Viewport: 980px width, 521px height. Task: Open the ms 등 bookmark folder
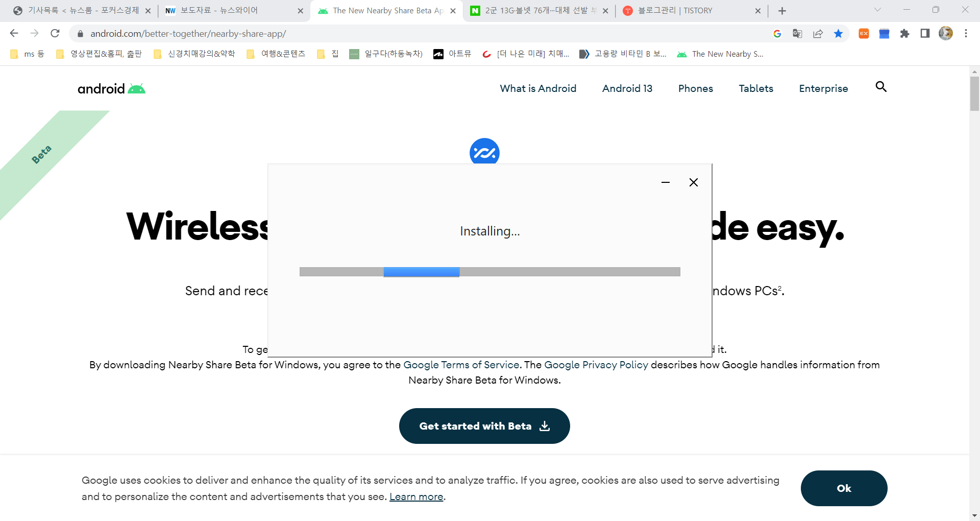pos(28,54)
